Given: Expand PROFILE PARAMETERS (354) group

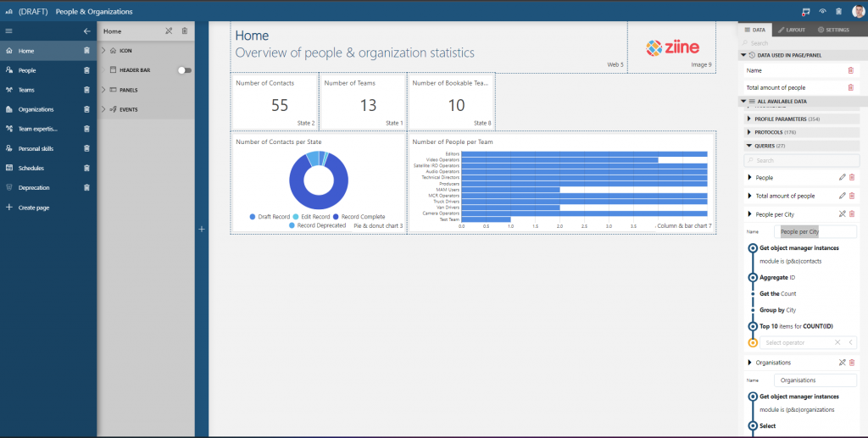Looking at the screenshot, I should click(749, 119).
